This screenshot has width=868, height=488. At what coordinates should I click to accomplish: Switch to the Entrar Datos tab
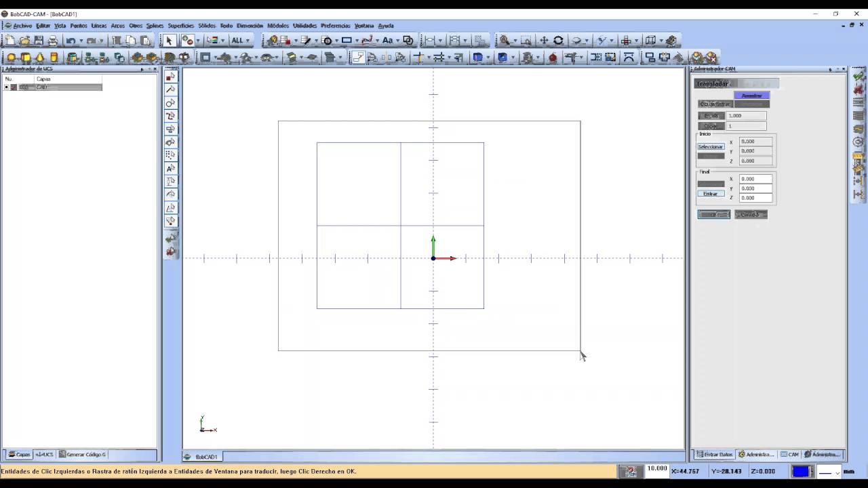click(x=714, y=454)
